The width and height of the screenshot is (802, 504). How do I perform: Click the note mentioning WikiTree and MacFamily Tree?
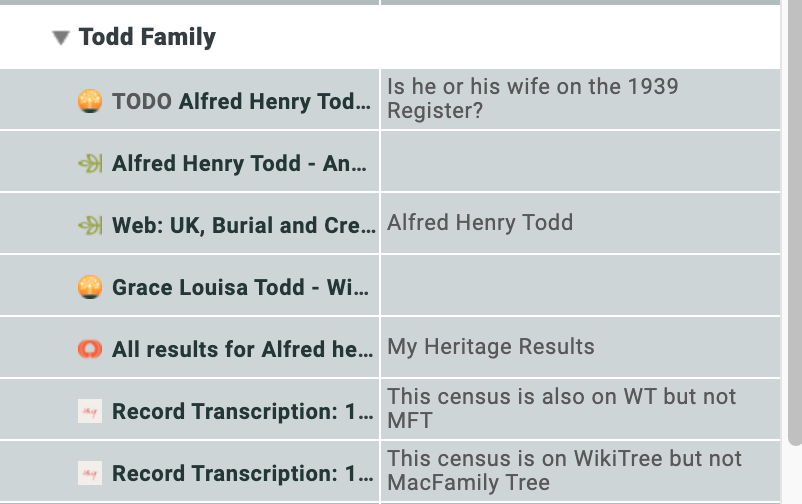pos(564,470)
